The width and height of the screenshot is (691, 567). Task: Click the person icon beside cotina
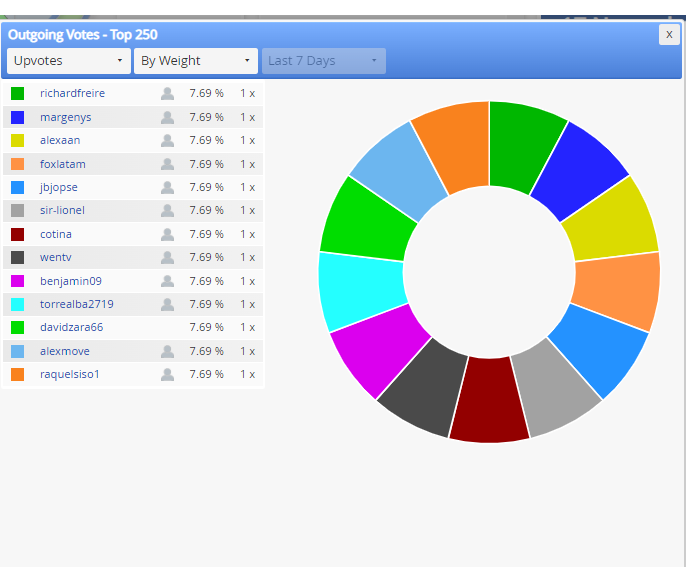point(167,234)
